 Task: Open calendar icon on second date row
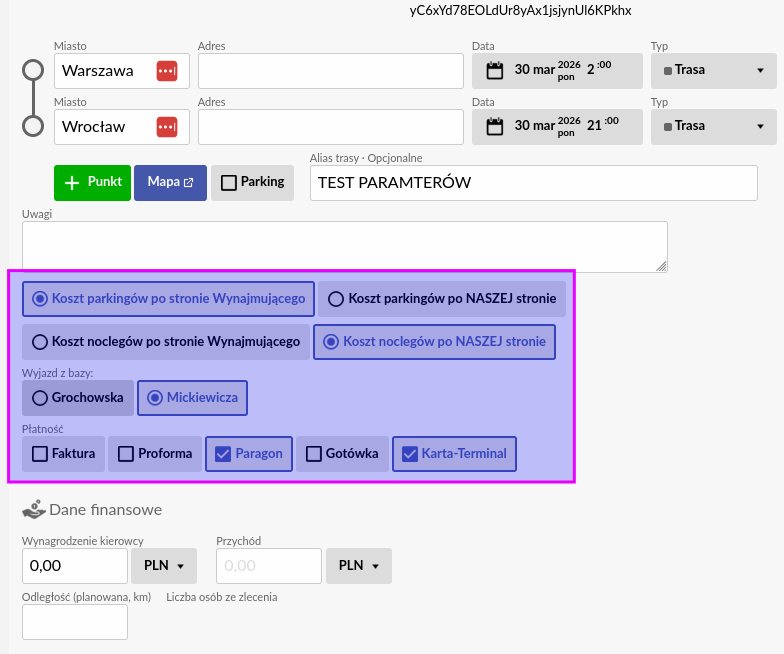(494, 126)
